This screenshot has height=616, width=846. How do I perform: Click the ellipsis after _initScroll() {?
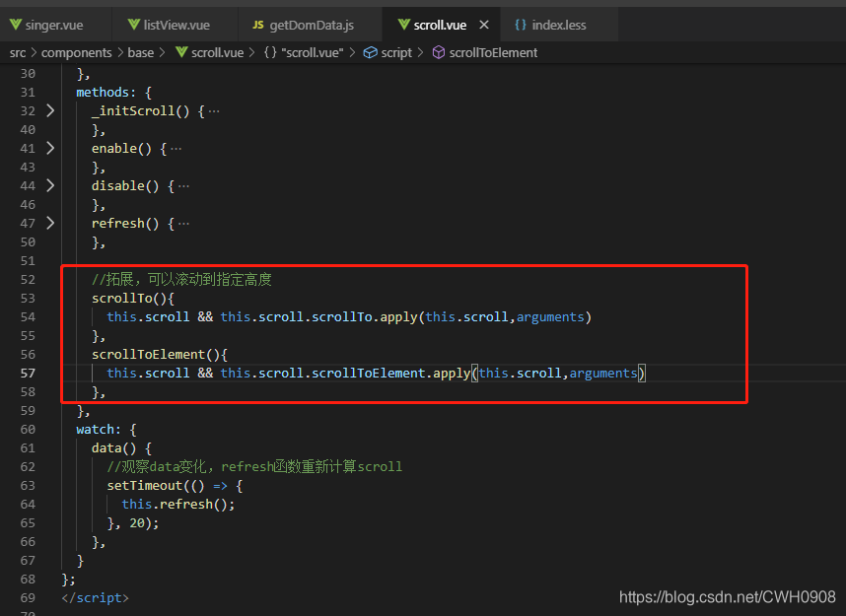[x=214, y=111]
